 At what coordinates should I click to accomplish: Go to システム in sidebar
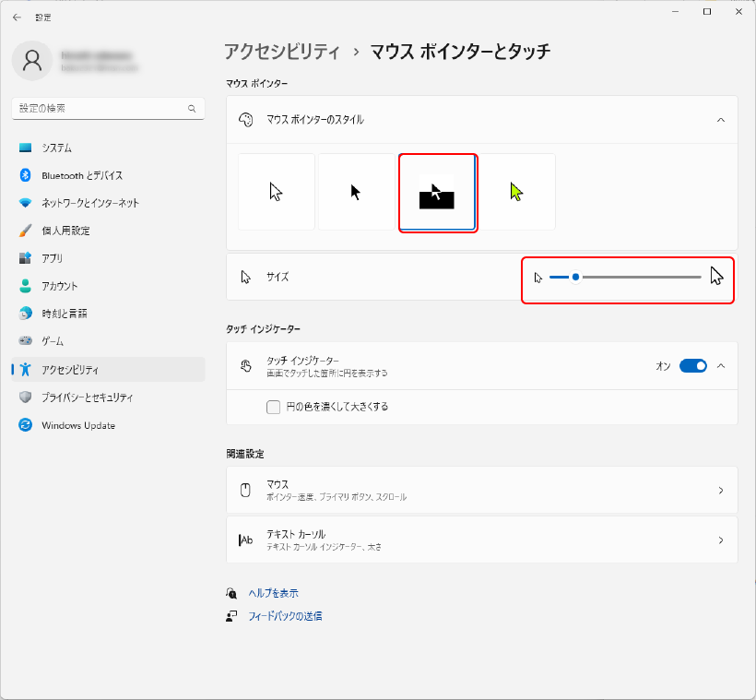(x=56, y=148)
